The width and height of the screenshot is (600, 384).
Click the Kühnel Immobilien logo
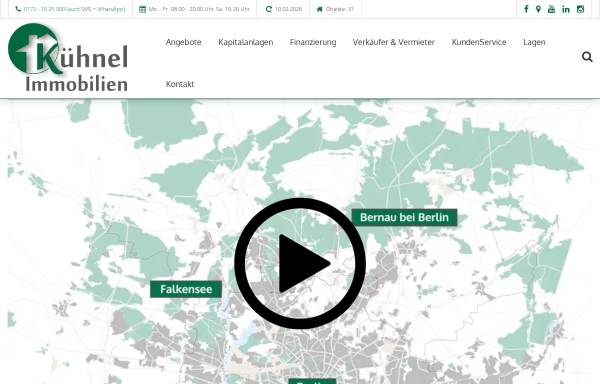pyautogui.click(x=68, y=57)
